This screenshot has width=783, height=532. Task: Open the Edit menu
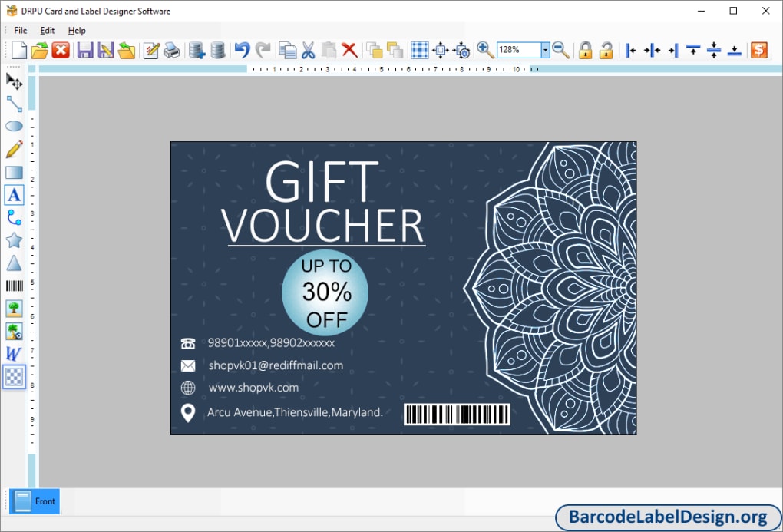tap(47, 31)
